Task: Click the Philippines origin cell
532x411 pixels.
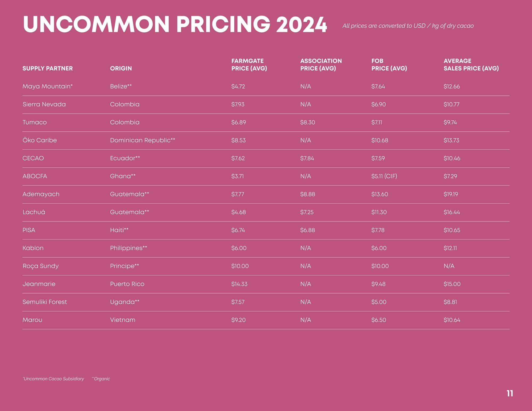Action: [x=128, y=248]
